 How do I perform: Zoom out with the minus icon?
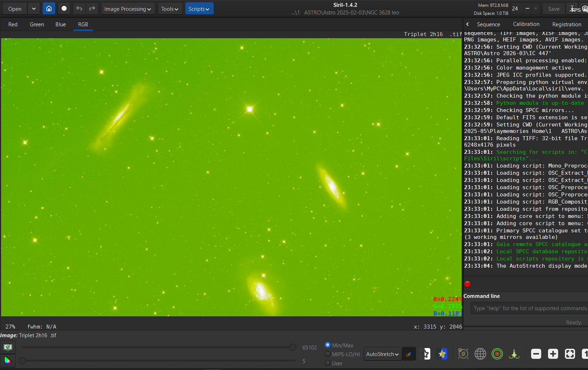536,354
